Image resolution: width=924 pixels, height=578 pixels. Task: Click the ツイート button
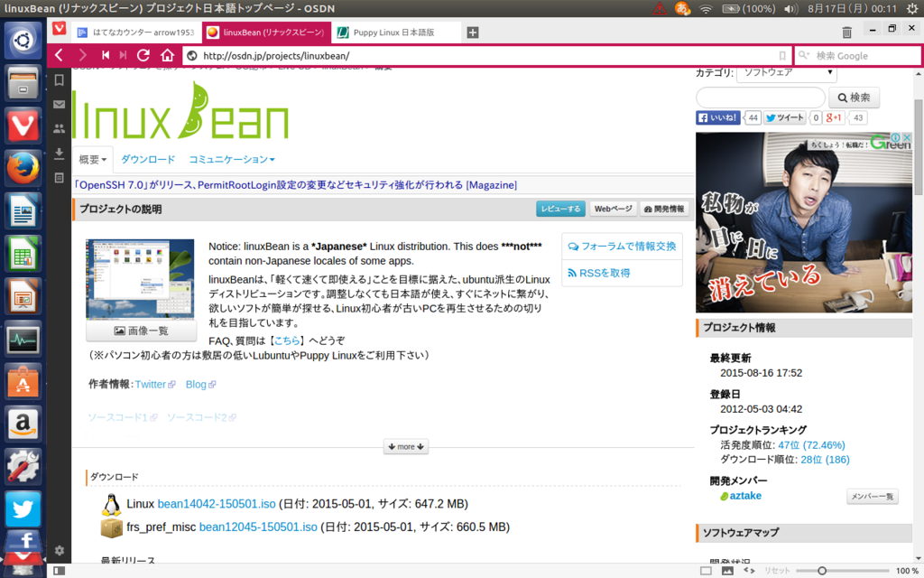pos(784,117)
